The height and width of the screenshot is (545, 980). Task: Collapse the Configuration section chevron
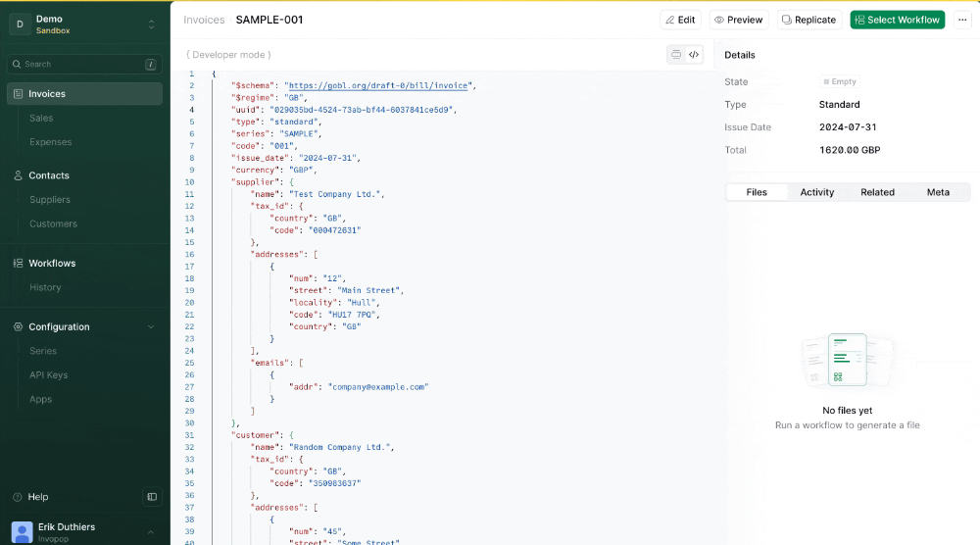click(151, 326)
